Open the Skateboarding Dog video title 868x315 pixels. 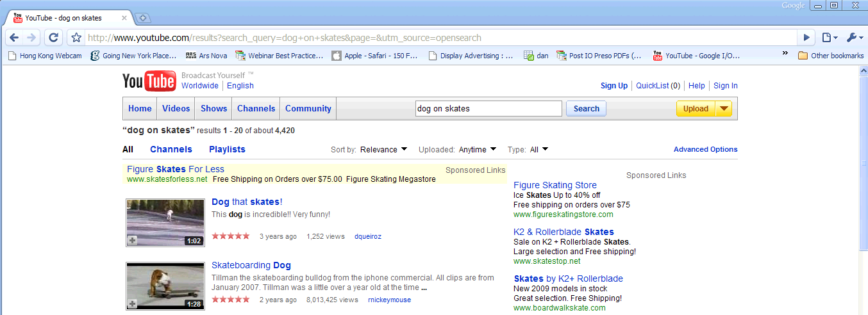pos(251,265)
